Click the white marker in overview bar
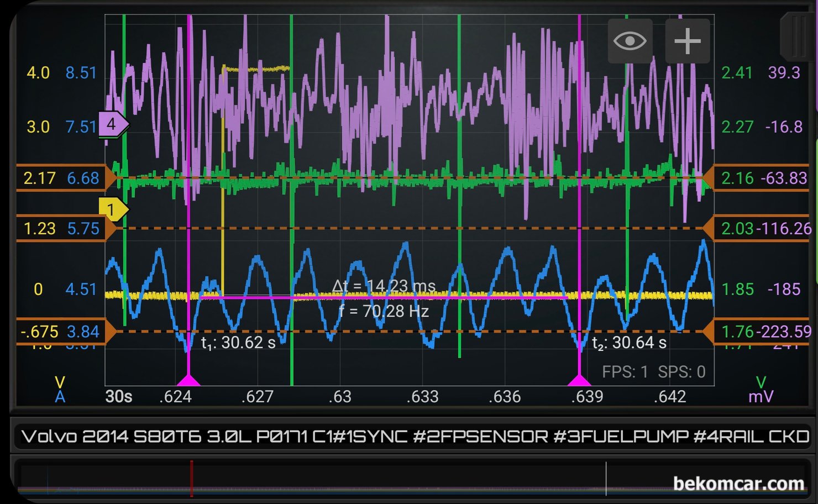This screenshot has height=504, width=818. click(x=606, y=479)
